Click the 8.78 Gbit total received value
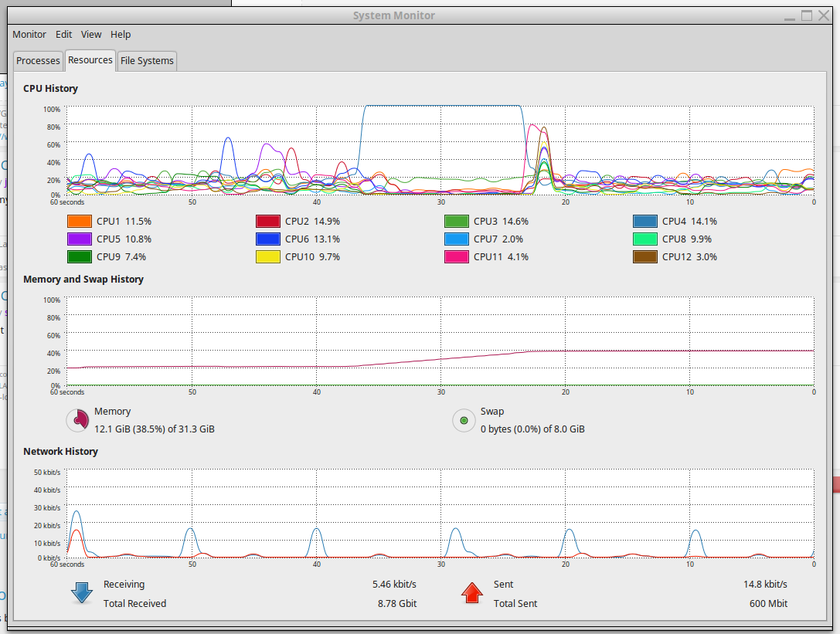The image size is (840, 634). coord(397,603)
